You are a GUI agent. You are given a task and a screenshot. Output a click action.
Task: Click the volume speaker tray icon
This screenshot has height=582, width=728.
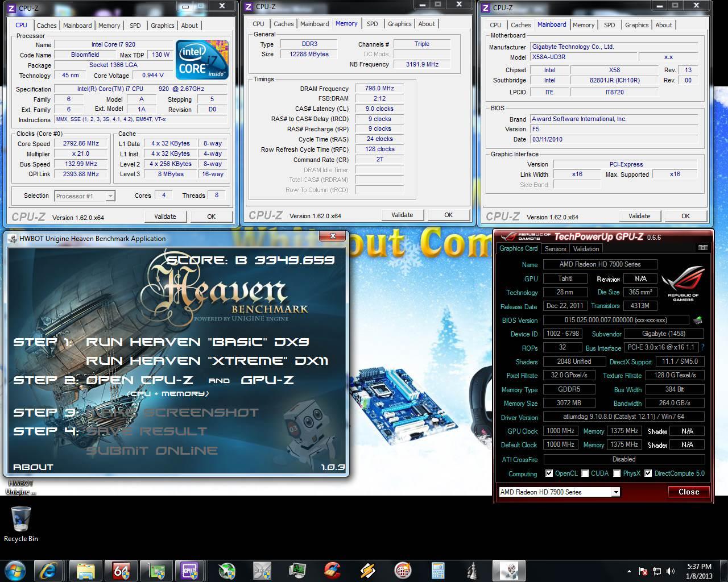[670, 571]
